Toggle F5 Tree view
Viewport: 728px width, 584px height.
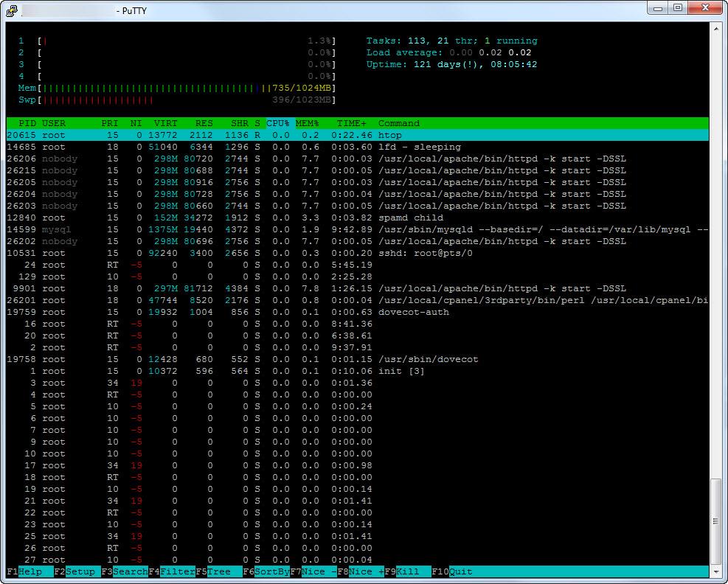click(x=218, y=571)
